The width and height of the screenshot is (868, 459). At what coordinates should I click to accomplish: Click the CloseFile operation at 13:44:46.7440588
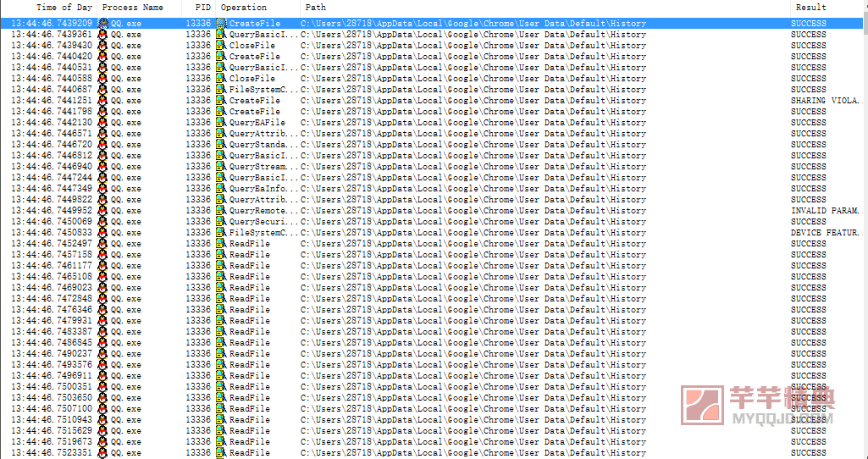coord(252,79)
